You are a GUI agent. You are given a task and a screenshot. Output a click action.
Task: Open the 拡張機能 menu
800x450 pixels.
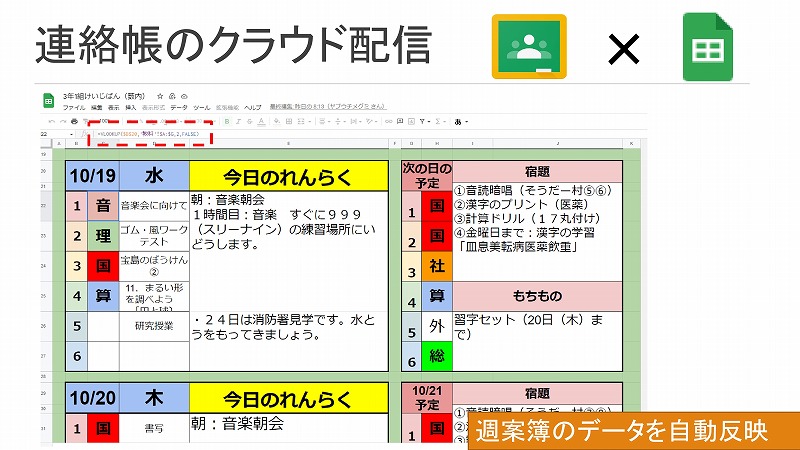coord(227,107)
